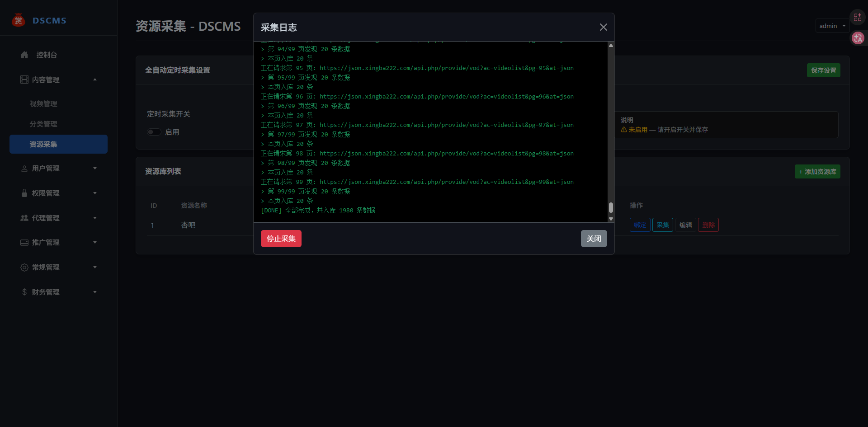Click the dollar icon beside 财务管理
The width and height of the screenshot is (868, 427).
[24, 292]
